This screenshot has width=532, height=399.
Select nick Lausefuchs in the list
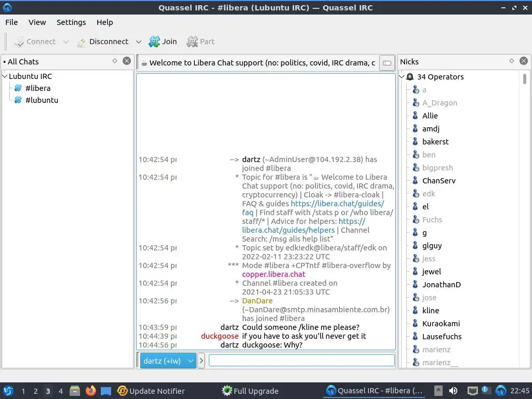(442, 337)
